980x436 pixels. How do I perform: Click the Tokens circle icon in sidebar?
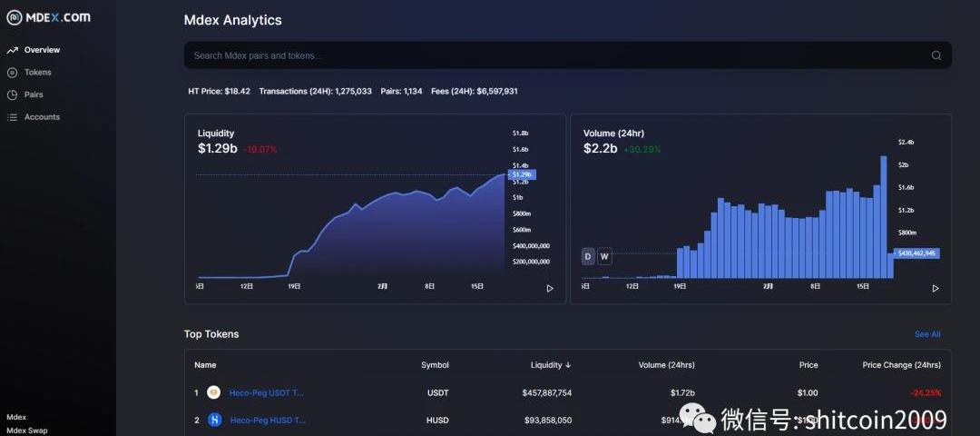click(x=13, y=73)
